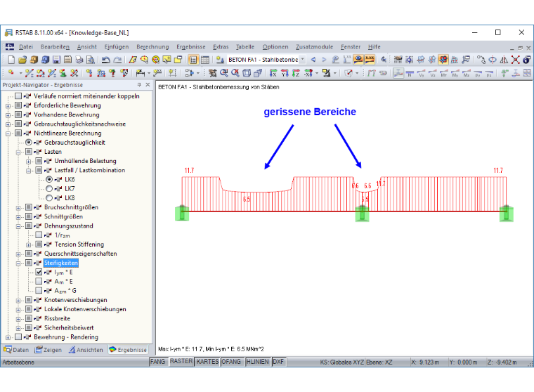Switch to the Ansichten navigator tab
534x392 pixels.
[86, 350]
